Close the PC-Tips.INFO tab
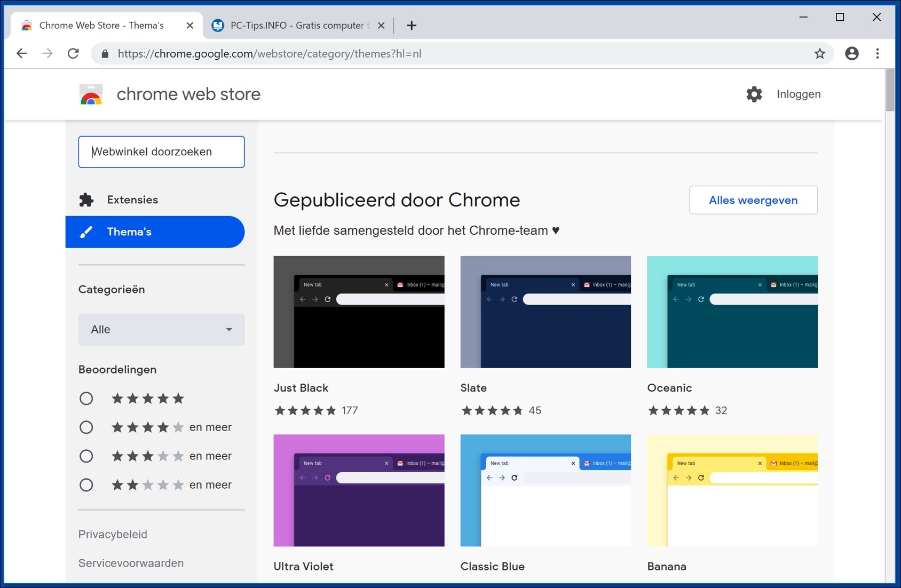Image resolution: width=901 pixels, height=588 pixels. pyautogui.click(x=381, y=25)
